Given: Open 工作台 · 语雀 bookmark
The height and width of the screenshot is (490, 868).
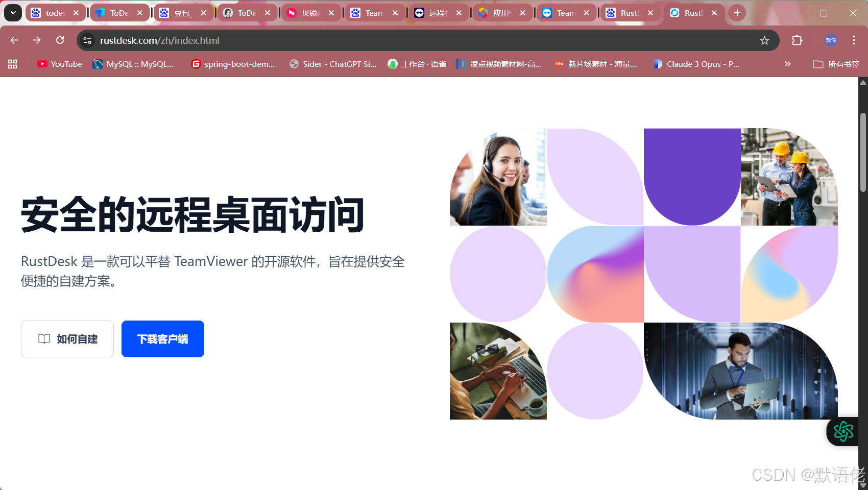Looking at the screenshot, I should (417, 64).
